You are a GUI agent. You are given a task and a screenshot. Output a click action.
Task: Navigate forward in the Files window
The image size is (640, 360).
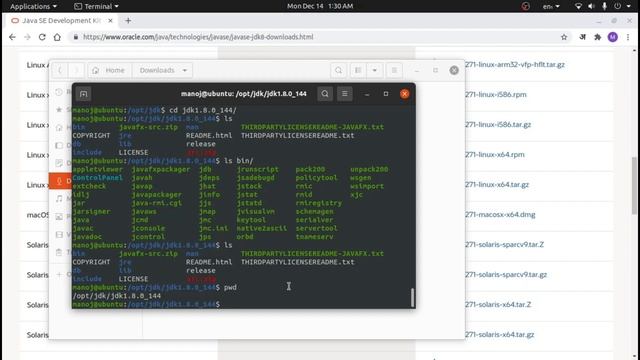click(76, 70)
